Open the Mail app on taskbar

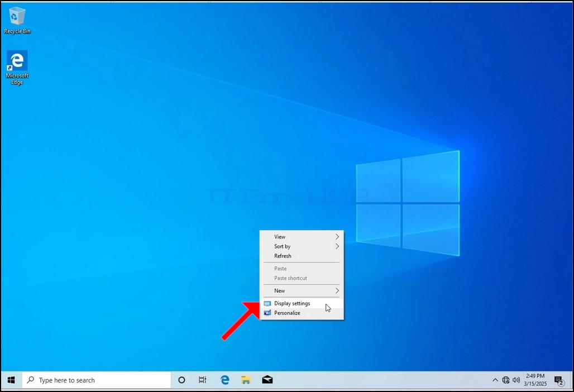click(267, 380)
